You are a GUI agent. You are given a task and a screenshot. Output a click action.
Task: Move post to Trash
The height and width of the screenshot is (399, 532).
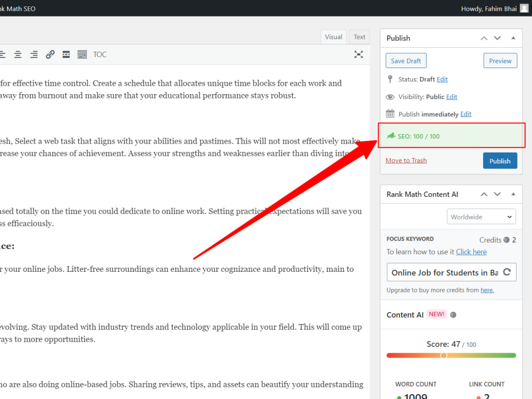[406, 161]
